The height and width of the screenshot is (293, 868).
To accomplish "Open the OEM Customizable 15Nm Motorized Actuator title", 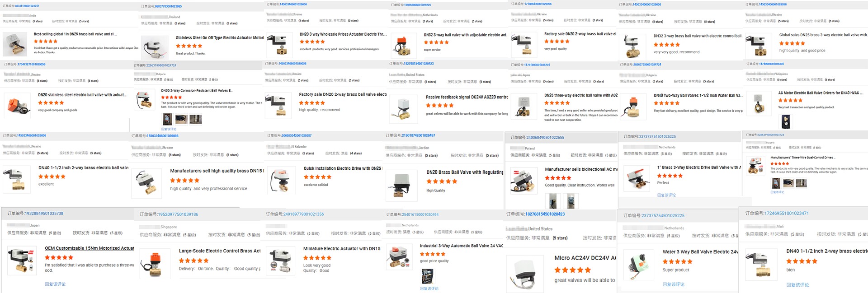I will click(x=89, y=248).
